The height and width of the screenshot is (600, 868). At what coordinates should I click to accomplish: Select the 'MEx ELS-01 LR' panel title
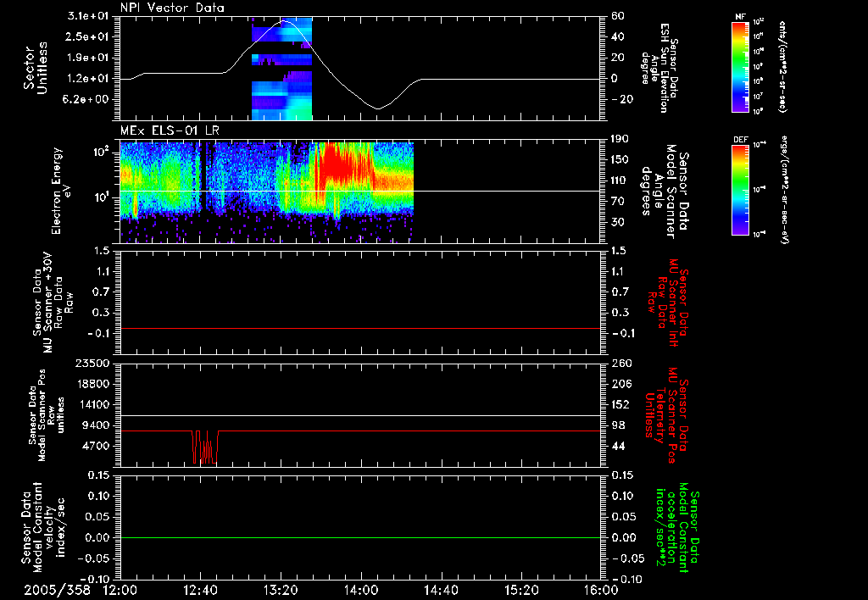pyautogui.click(x=170, y=131)
